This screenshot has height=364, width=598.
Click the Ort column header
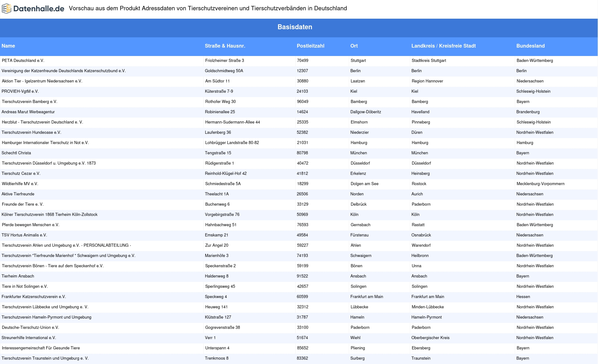[354, 46]
